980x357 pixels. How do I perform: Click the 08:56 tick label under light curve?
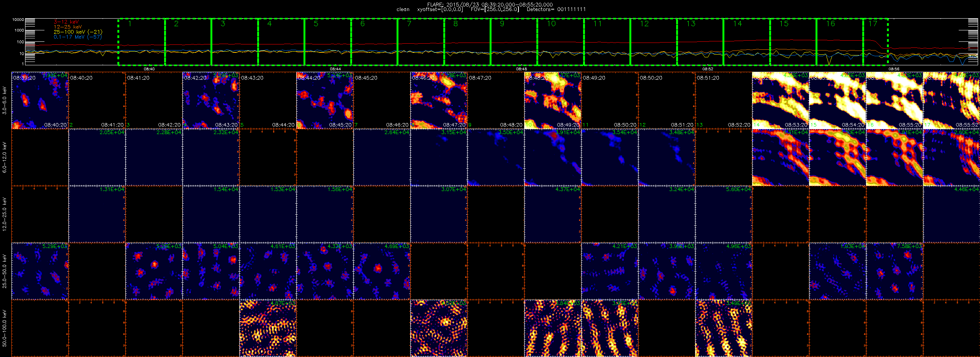894,69
